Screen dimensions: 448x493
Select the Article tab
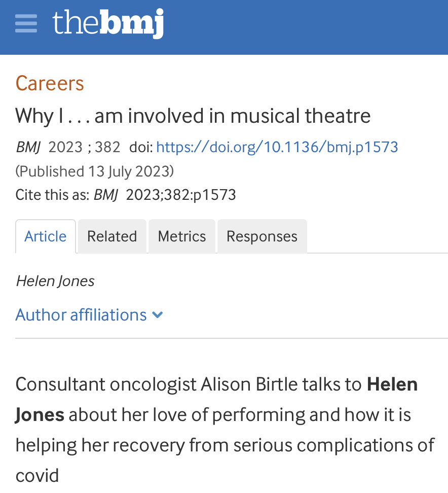point(46,236)
